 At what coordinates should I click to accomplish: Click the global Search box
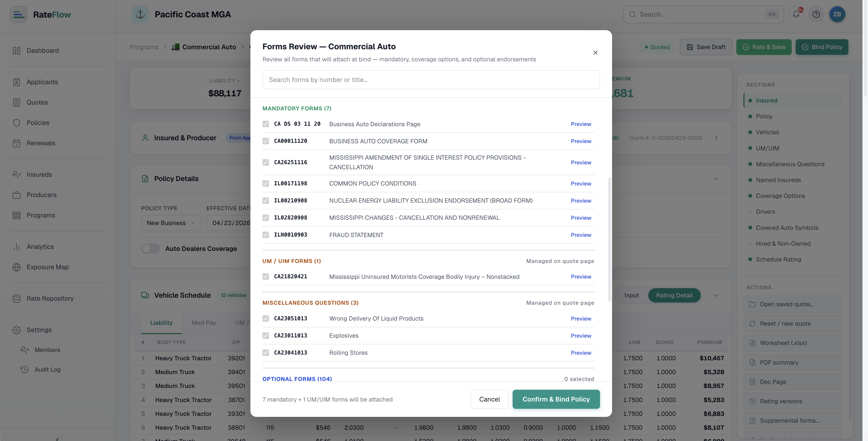point(703,15)
